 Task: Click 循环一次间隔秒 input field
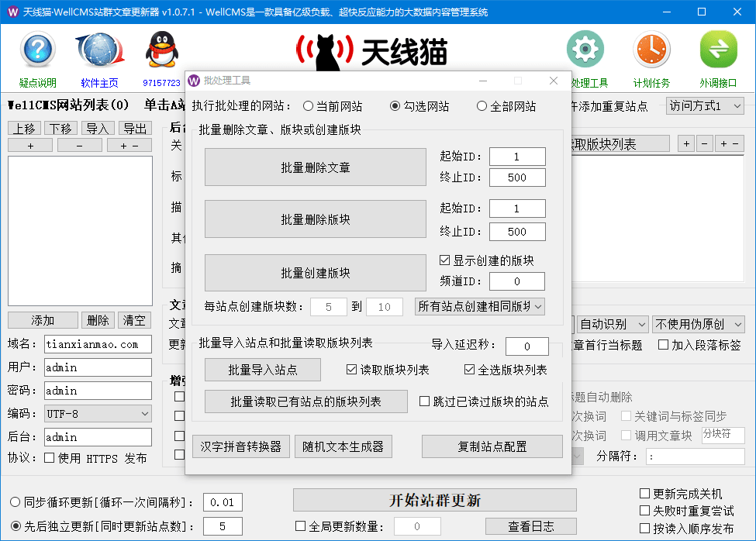(223, 502)
